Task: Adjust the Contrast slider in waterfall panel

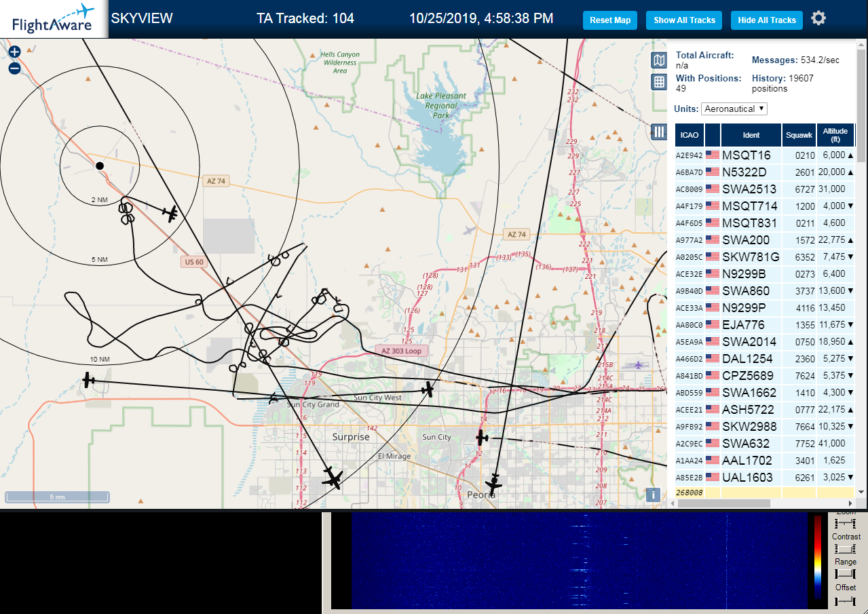Action: point(846,549)
